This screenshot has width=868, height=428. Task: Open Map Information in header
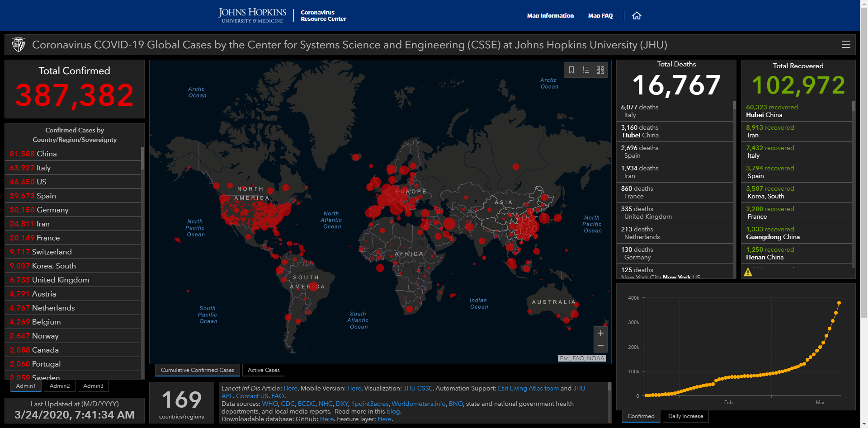coord(550,16)
